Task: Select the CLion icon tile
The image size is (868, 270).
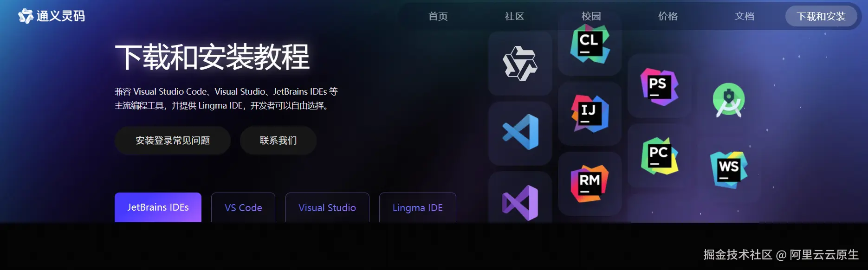Action: pyautogui.click(x=590, y=44)
